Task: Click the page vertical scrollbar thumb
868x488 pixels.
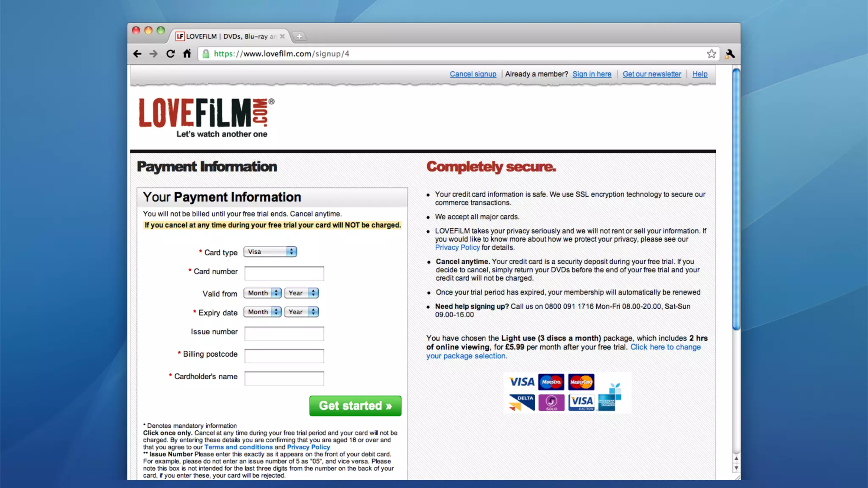Action: 736,199
